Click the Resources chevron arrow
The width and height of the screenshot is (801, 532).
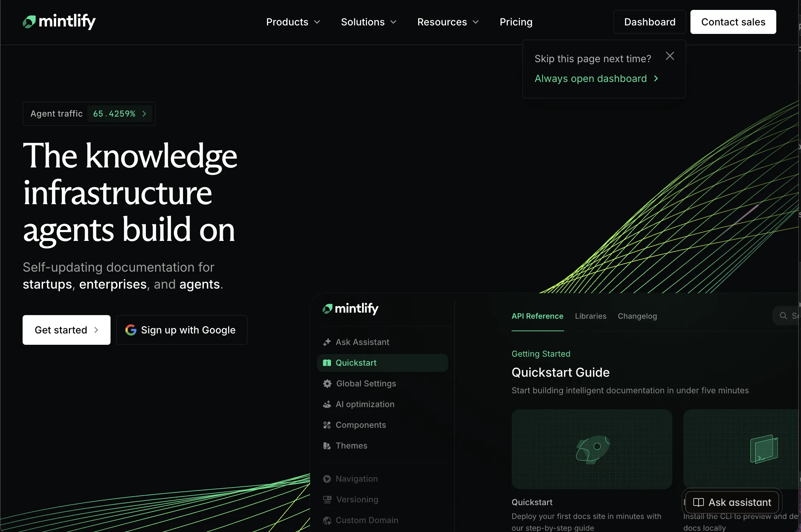(476, 22)
